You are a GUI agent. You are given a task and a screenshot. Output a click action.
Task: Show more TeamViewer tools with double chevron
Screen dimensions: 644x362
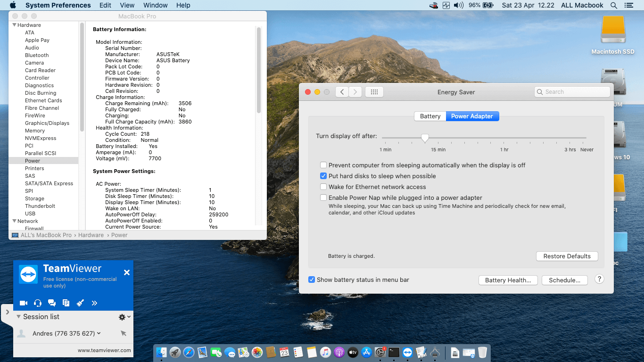(x=94, y=303)
